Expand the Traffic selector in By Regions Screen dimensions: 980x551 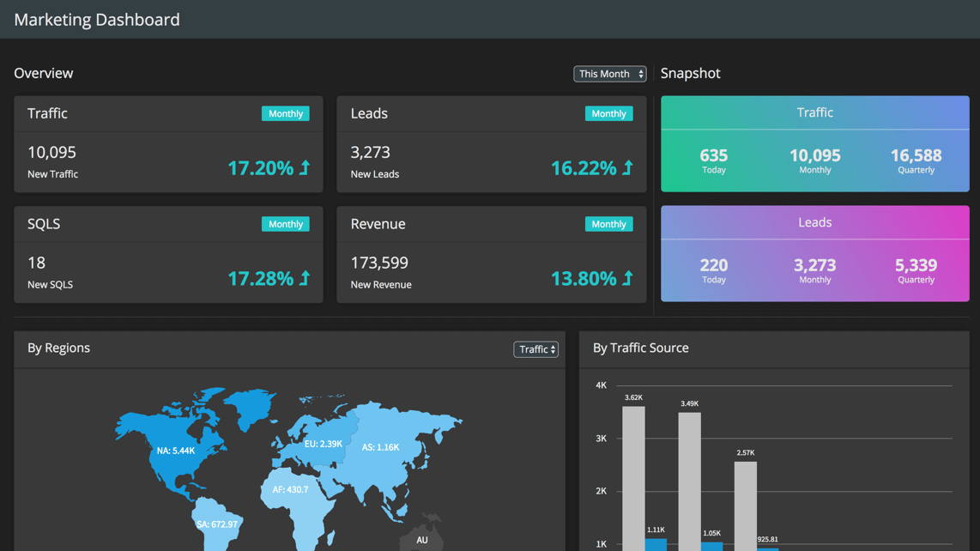[535, 349]
